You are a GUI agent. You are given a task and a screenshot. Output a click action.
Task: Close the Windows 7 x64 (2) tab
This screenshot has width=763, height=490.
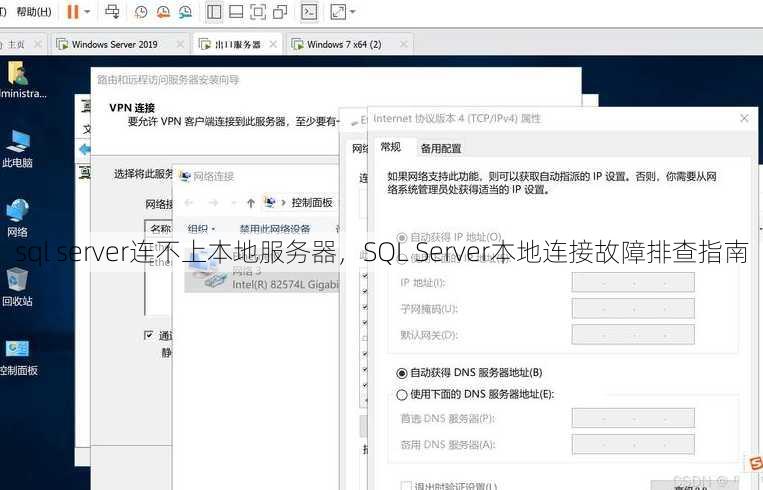tap(403, 44)
